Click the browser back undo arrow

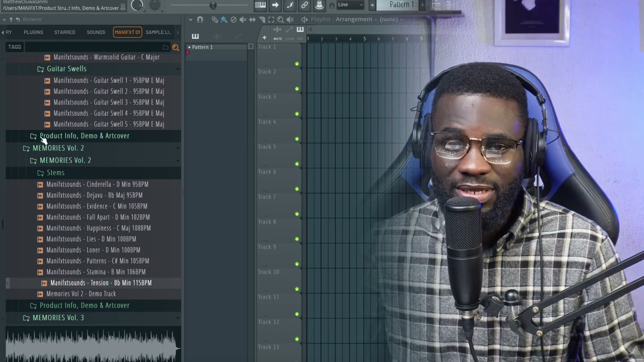coord(18,20)
